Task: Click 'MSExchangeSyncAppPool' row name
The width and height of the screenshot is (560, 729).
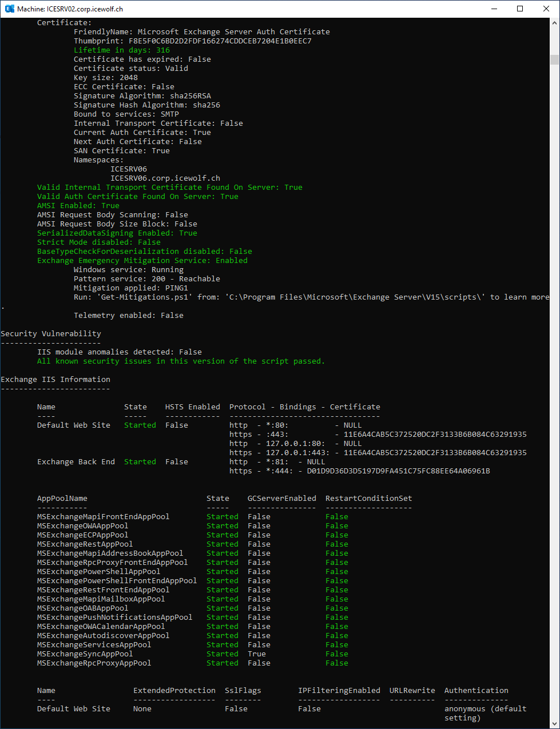Action: 85,654
